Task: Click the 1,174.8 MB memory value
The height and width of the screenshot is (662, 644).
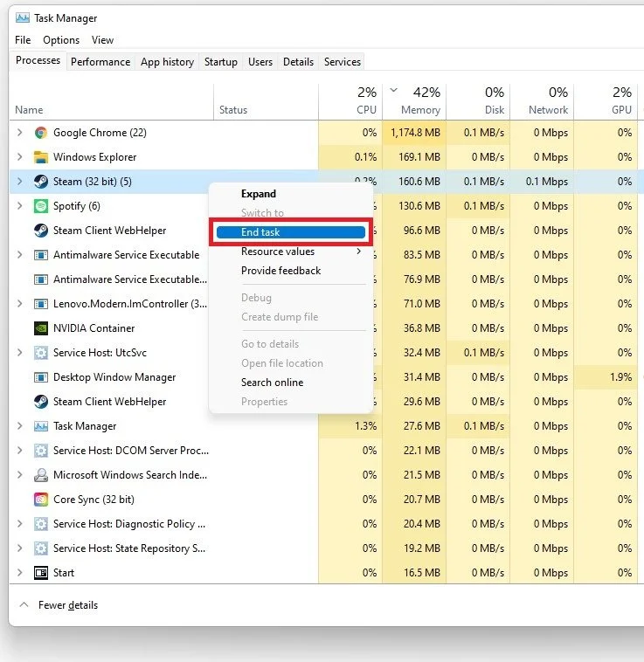Action: point(416,133)
